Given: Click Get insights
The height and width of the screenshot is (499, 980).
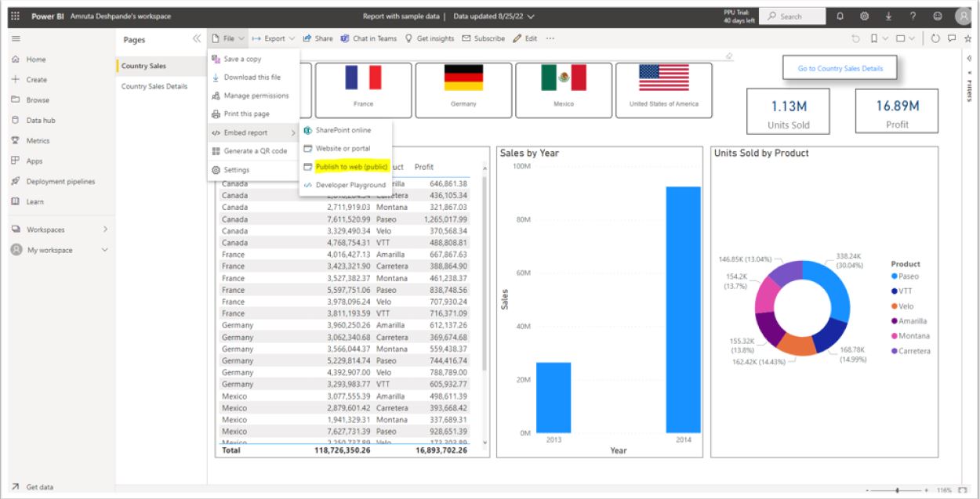Looking at the screenshot, I should point(429,38).
